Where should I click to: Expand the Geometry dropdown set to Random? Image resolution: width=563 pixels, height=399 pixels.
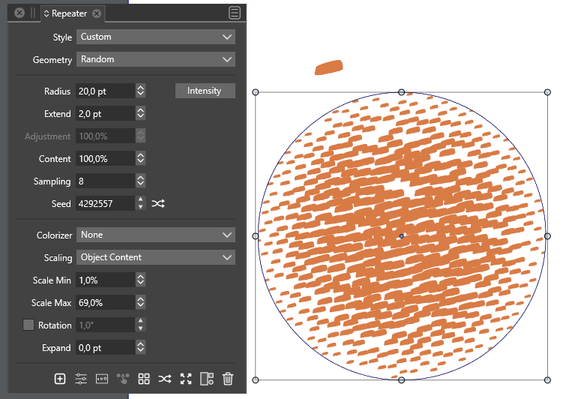(156, 59)
